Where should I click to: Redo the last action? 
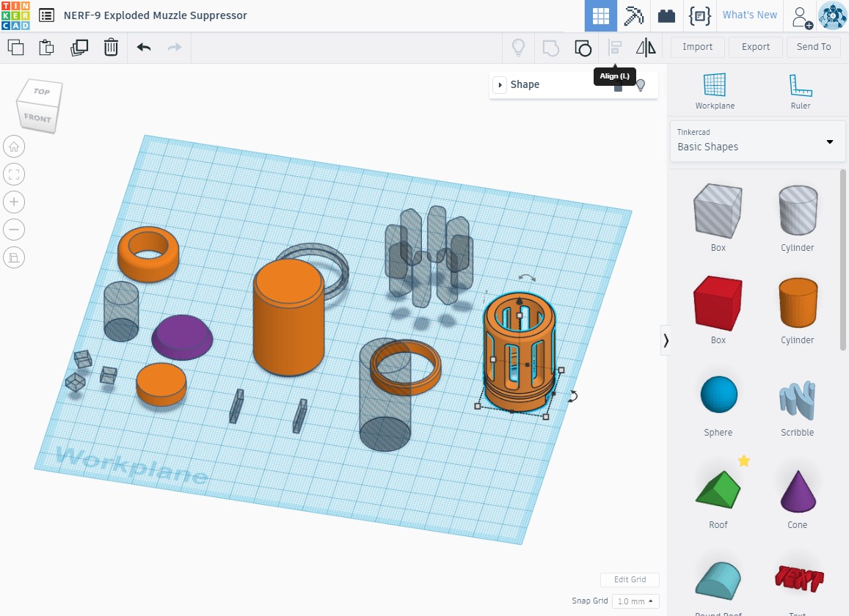click(175, 48)
